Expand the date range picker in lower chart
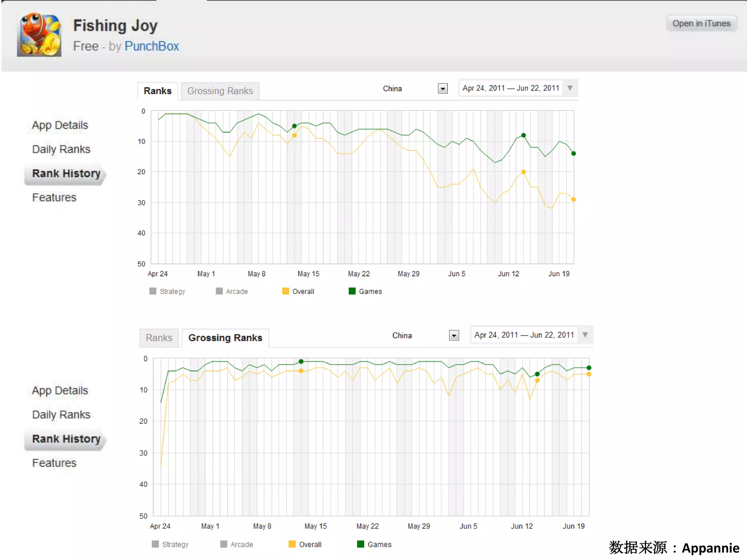Viewport: 747px width, 560px height. click(x=531, y=335)
